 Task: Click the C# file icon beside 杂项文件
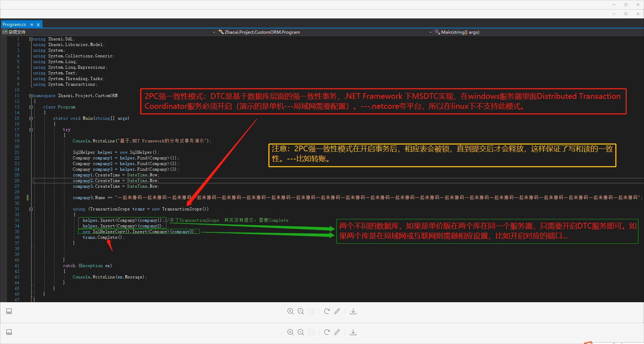click(x=4, y=32)
